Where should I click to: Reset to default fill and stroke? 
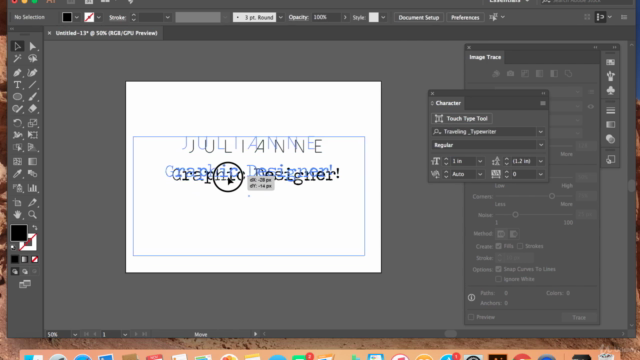pyautogui.click(x=13, y=247)
